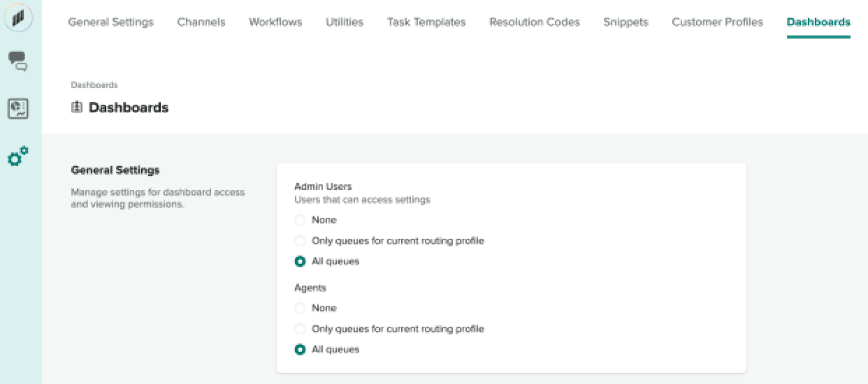Open the conversations chat bubble icon
The width and height of the screenshot is (868, 384).
coord(18,61)
